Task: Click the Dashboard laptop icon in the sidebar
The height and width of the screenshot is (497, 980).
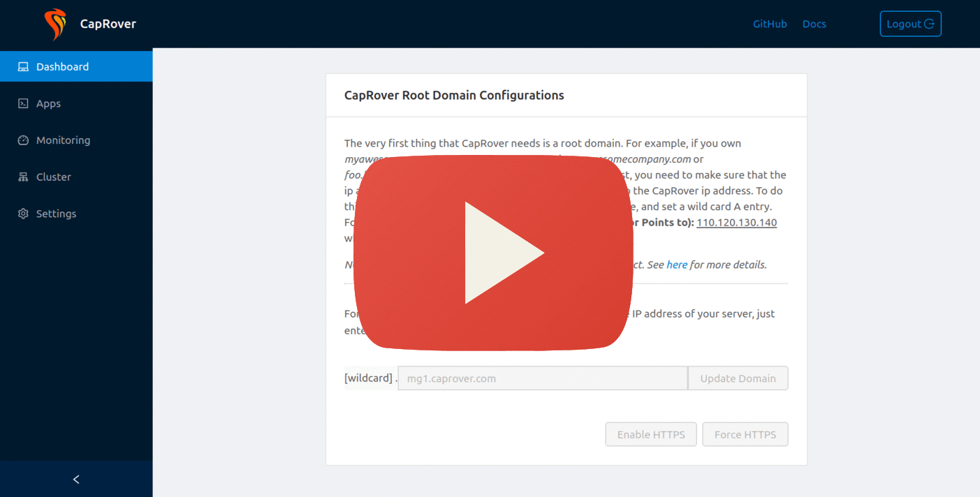Action: 23,67
